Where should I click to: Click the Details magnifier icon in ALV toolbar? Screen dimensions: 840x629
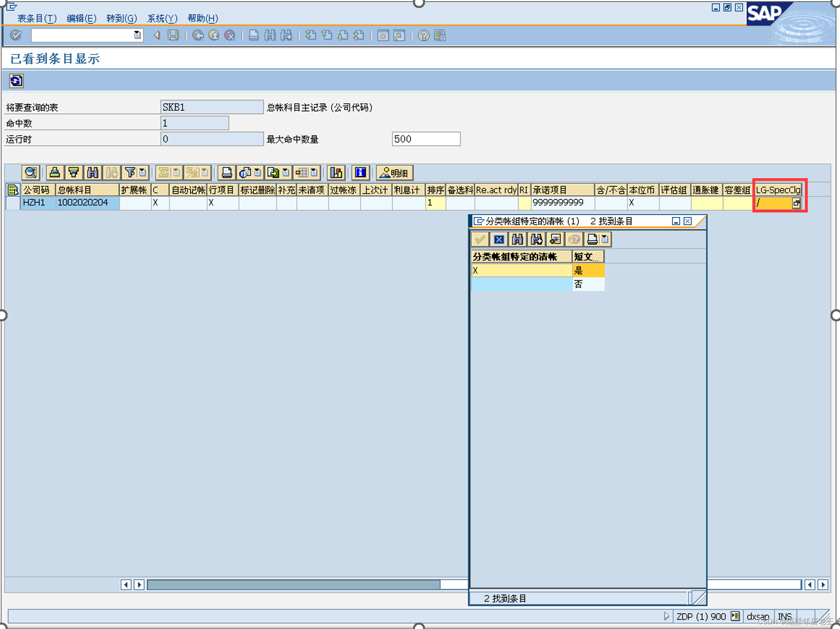pos(31,173)
